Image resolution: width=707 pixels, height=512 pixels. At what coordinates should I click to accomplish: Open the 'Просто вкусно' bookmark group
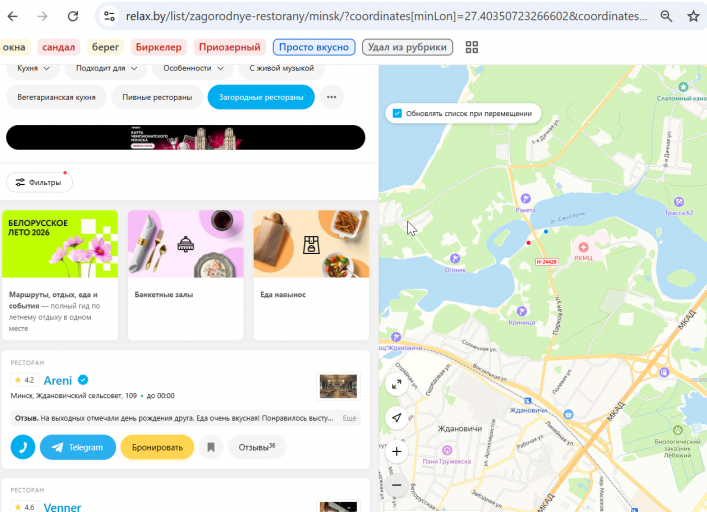pos(314,47)
